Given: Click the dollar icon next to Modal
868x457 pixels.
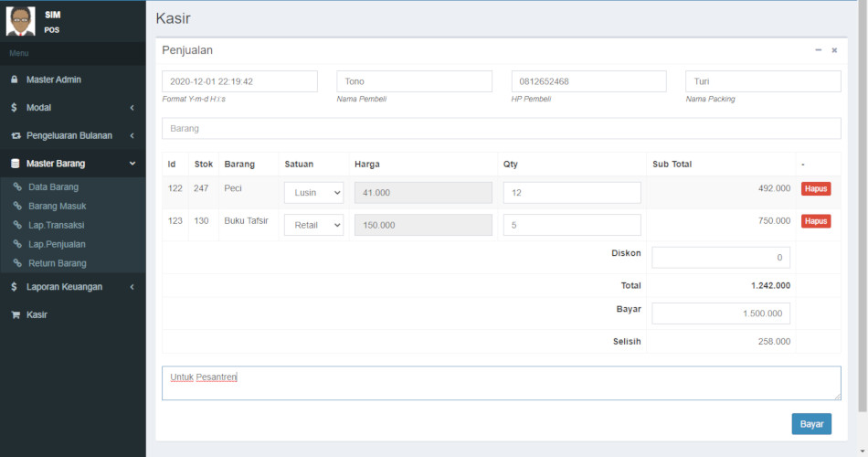Looking at the screenshot, I should (15, 108).
